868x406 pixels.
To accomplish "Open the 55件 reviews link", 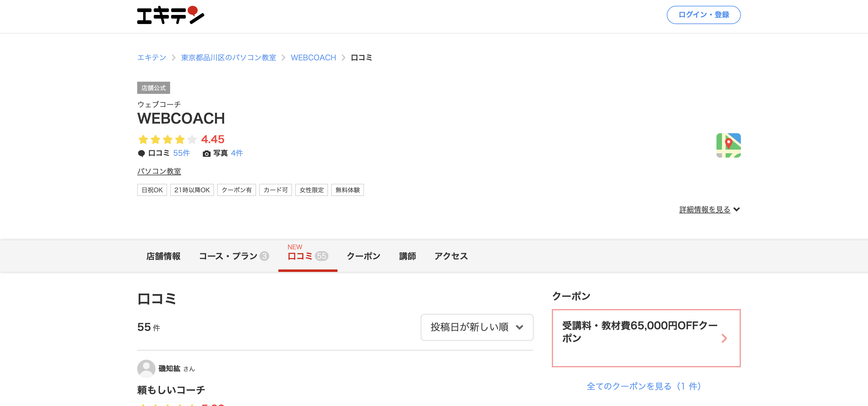I will tap(182, 153).
